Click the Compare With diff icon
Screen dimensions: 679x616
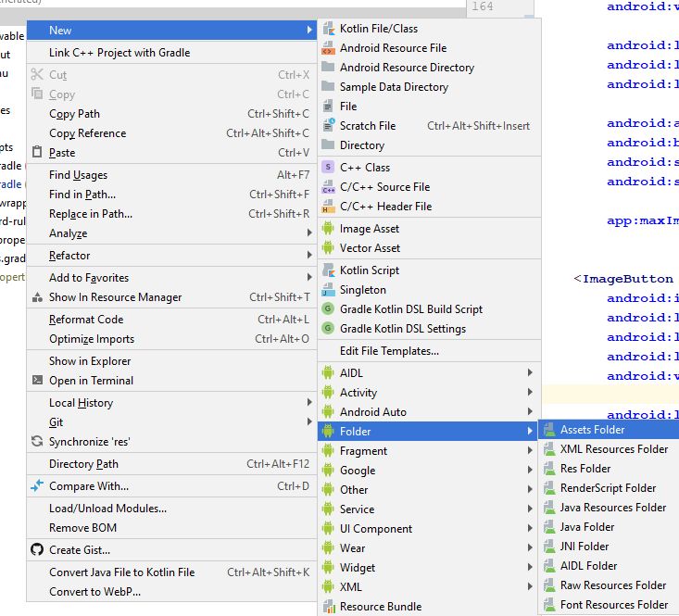[x=37, y=485]
